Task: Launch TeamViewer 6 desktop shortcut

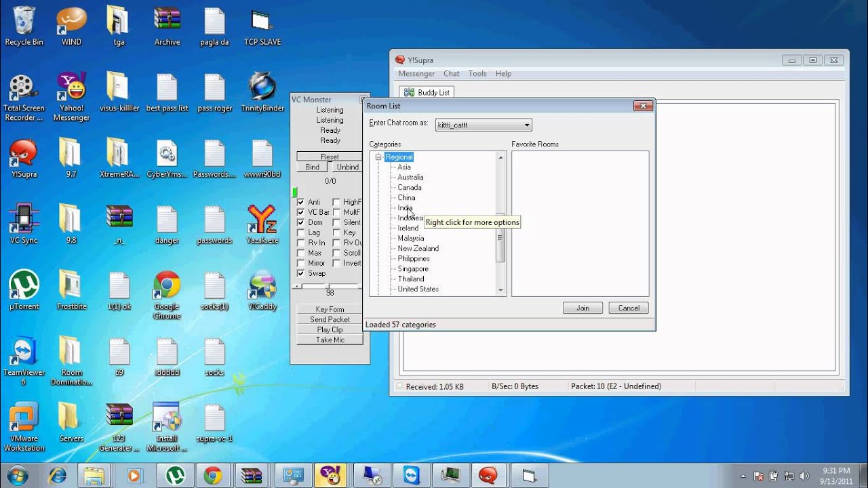Action: pos(24,361)
